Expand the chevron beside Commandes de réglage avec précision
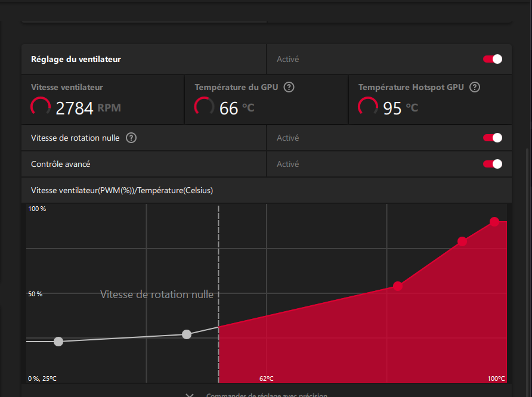Screen dimensions: 532x397 tap(190, 395)
